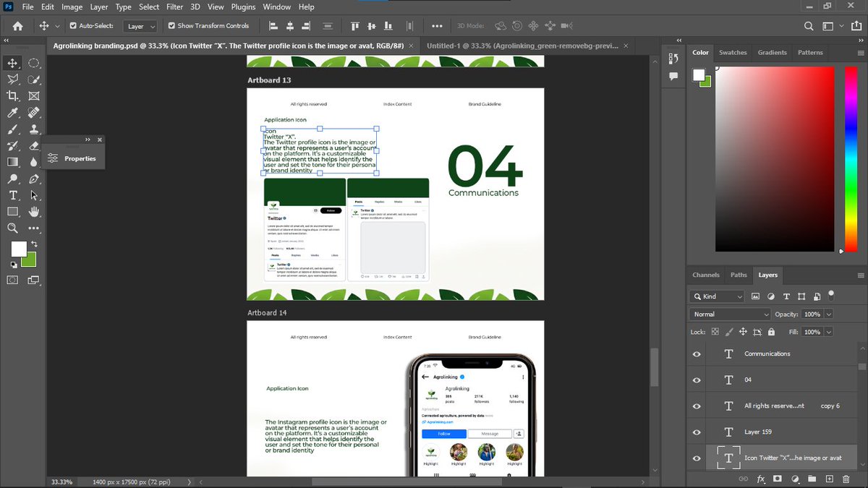The width and height of the screenshot is (868, 488).
Task: Select the History Brush tool
Action: tap(13, 145)
